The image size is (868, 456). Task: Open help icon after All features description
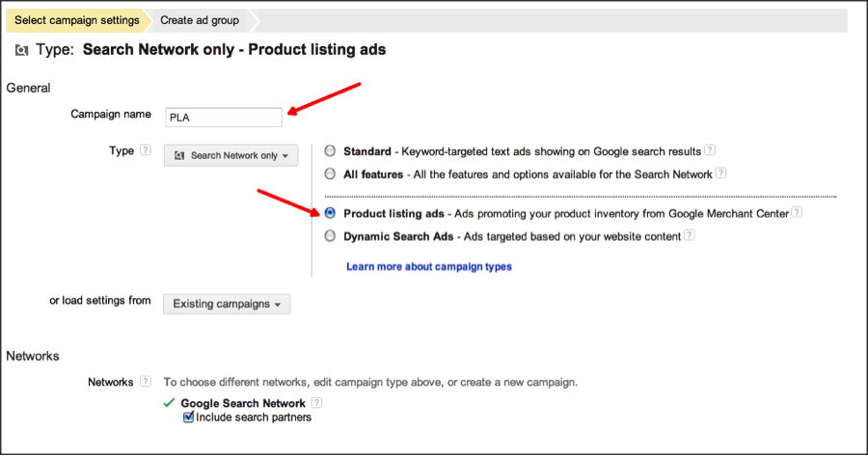[719, 174]
